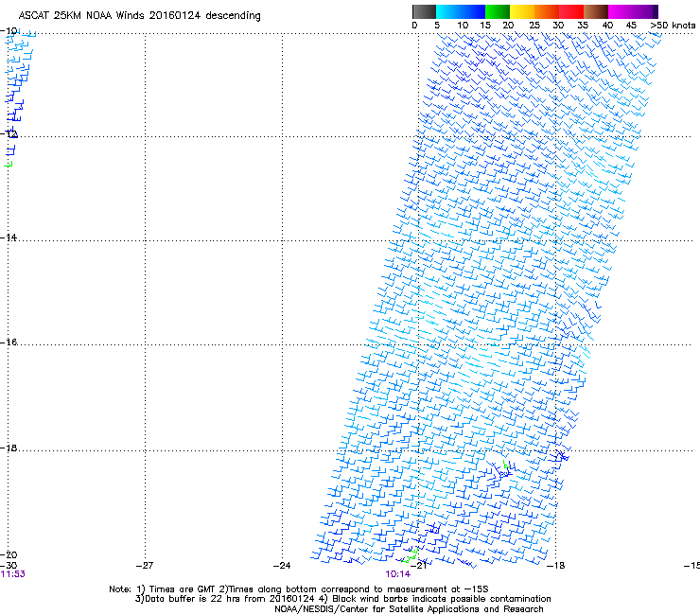
Task: Select the yellow 20-25 knots legend color
Action: point(522,11)
